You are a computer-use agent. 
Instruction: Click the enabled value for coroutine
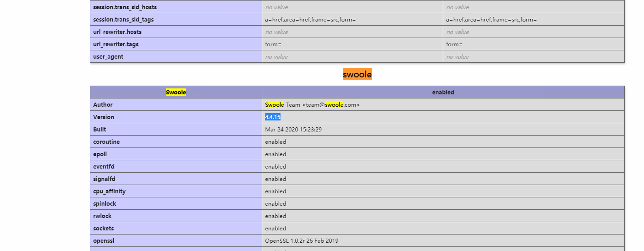(275, 142)
